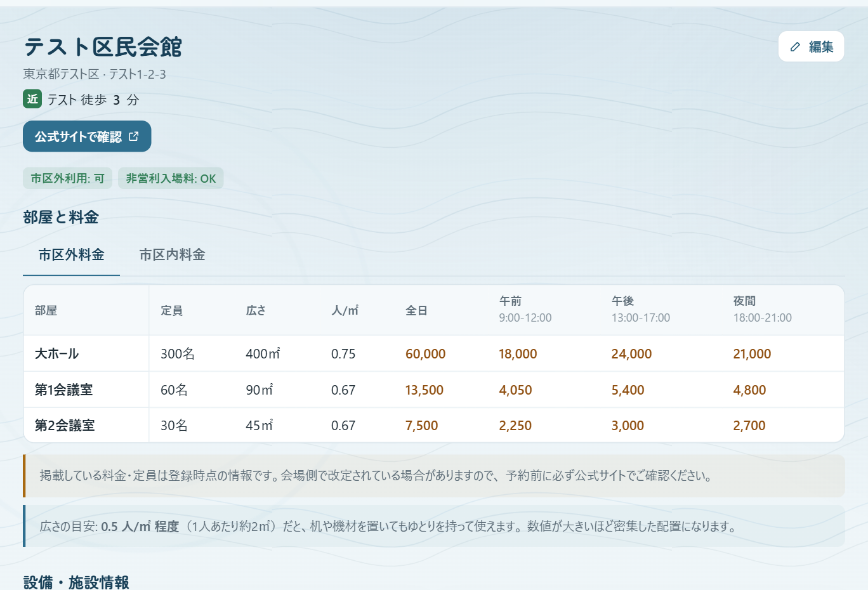Click the pencil icon in the 編集 button
Screen dimensions: 868x590
tap(795, 47)
